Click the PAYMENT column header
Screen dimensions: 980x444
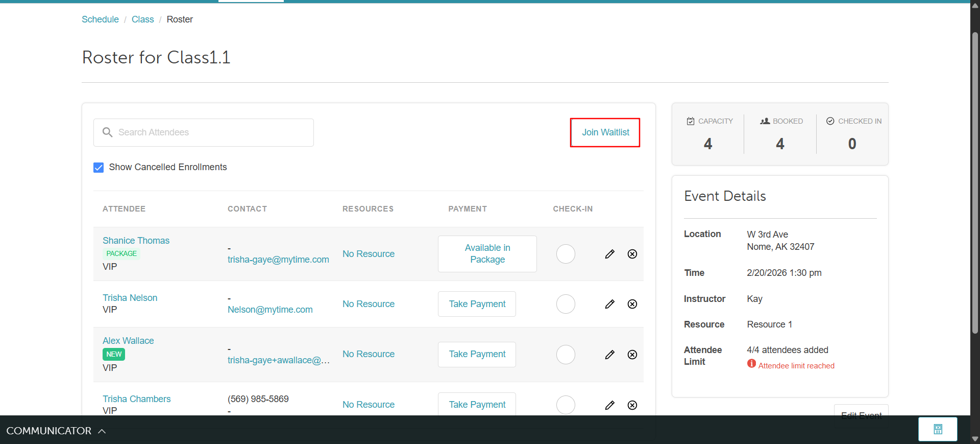(468, 209)
